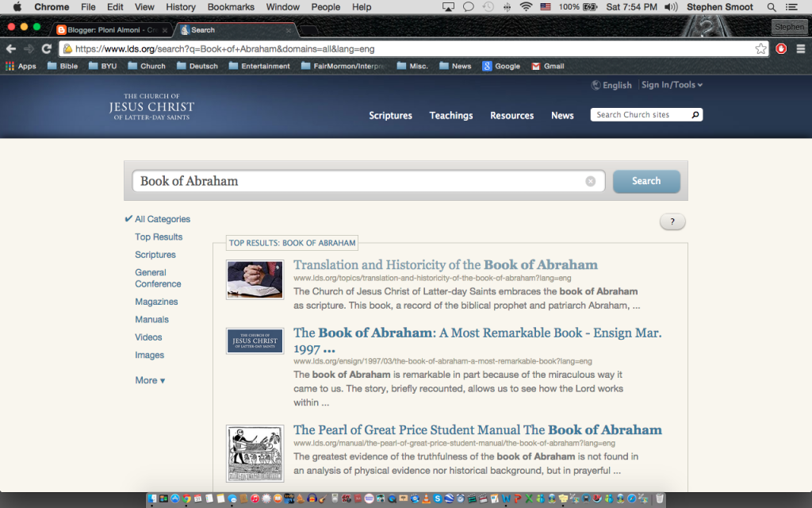Open the FairMormon/Interpreter bookmarks folder
This screenshot has width=812, height=508.
[x=343, y=66]
